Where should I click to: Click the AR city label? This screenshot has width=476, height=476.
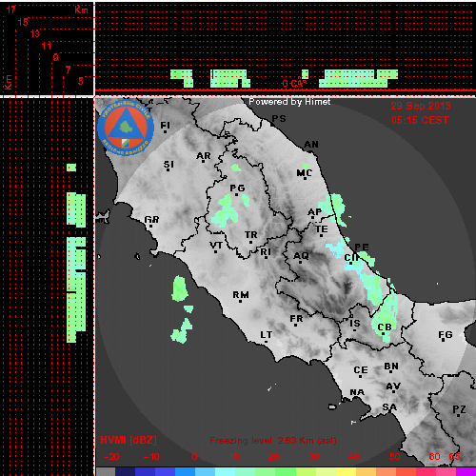pos(204,156)
